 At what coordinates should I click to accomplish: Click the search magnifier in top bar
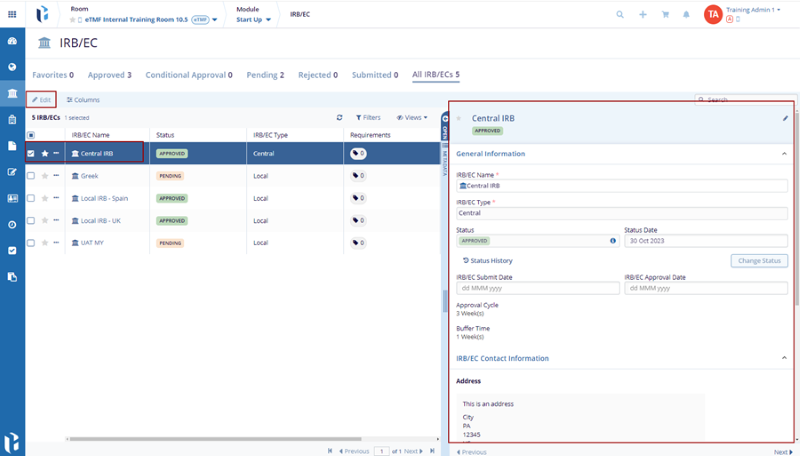[620, 14]
